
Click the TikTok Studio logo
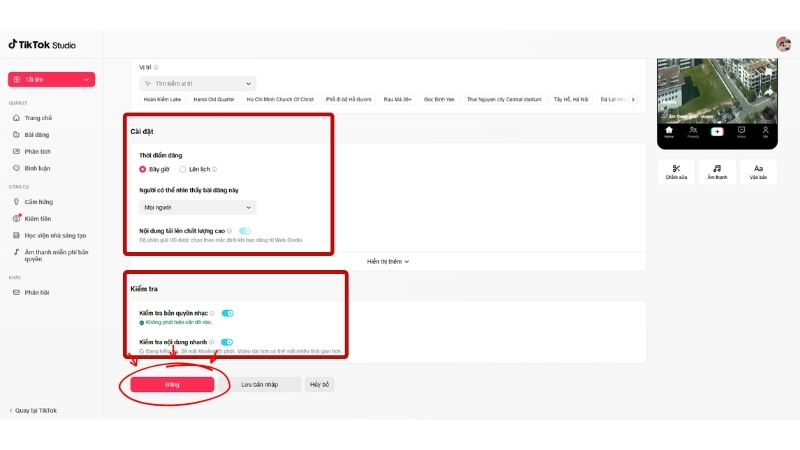tap(42, 45)
